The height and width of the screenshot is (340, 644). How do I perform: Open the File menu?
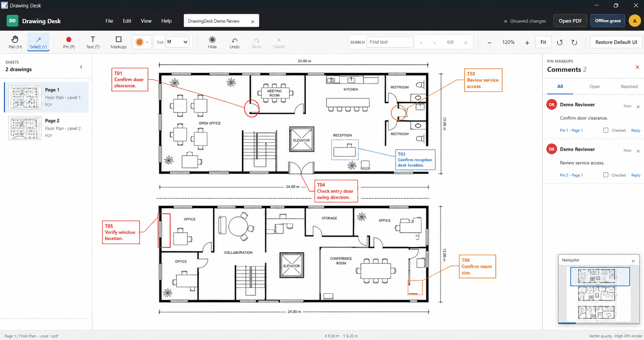pyautogui.click(x=109, y=21)
